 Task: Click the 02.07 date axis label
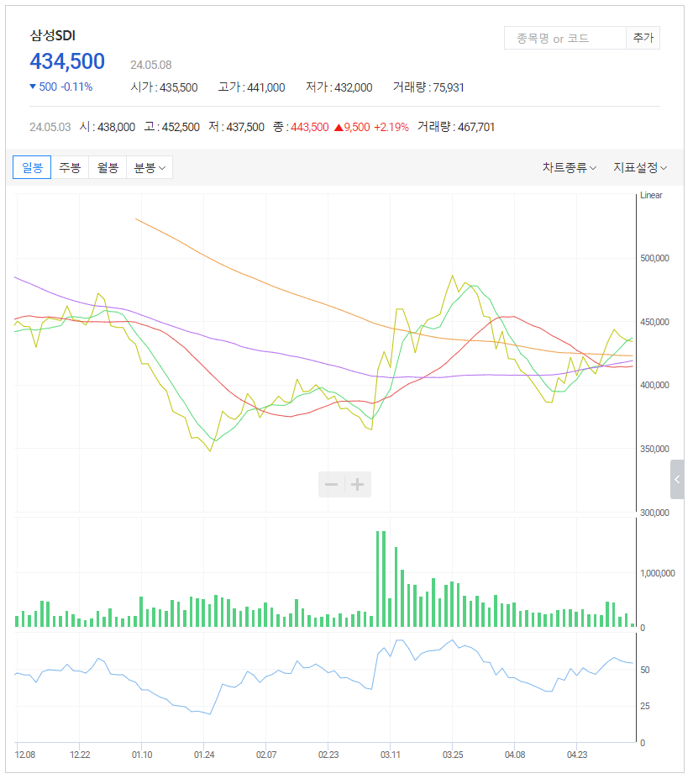click(x=266, y=755)
